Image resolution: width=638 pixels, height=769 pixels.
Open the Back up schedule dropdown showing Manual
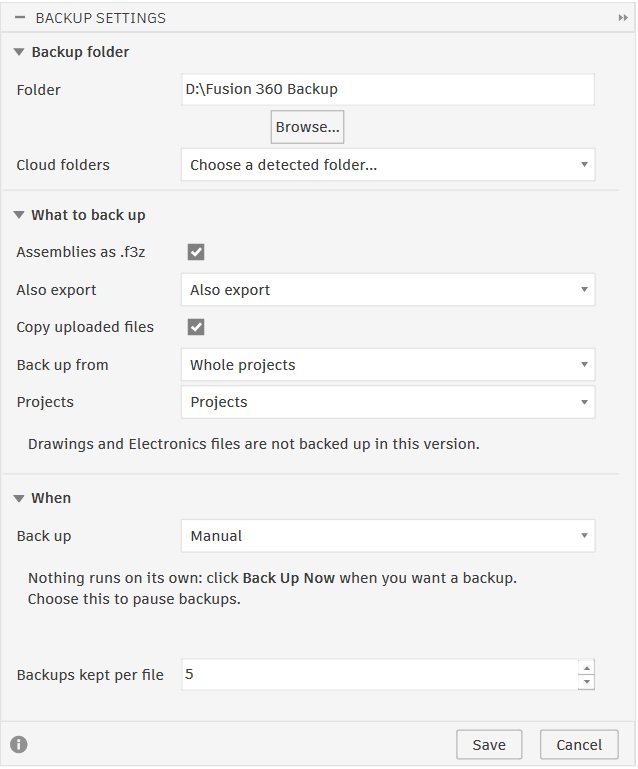[x=388, y=536]
